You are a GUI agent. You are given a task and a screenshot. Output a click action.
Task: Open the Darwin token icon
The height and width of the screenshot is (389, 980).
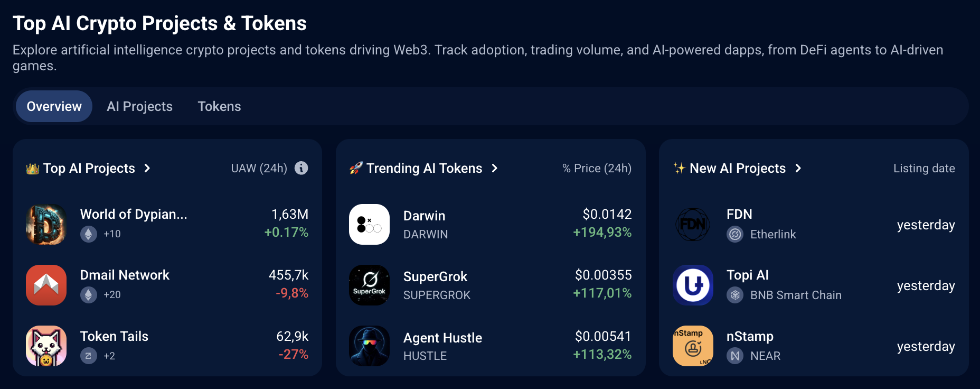click(369, 224)
